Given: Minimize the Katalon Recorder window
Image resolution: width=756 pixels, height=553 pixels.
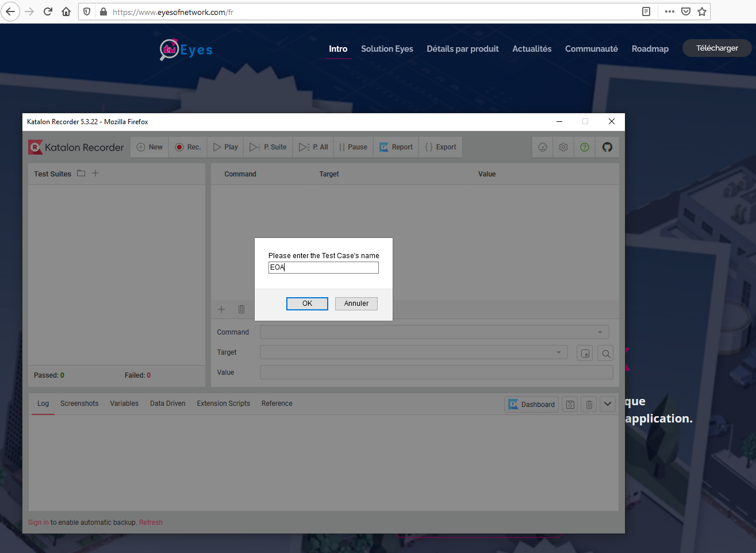Looking at the screenshot, I should click(559, 121).
